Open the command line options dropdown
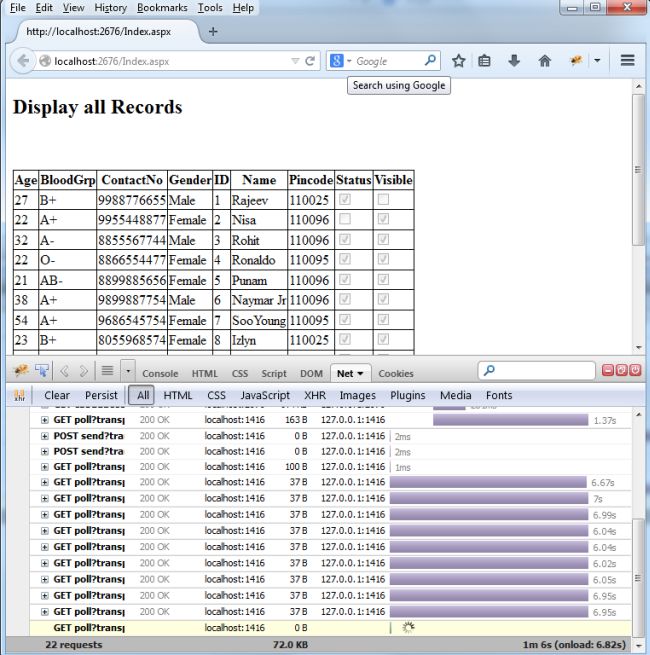The height and width of the screenshot is (655, 650). coord(128,370)
